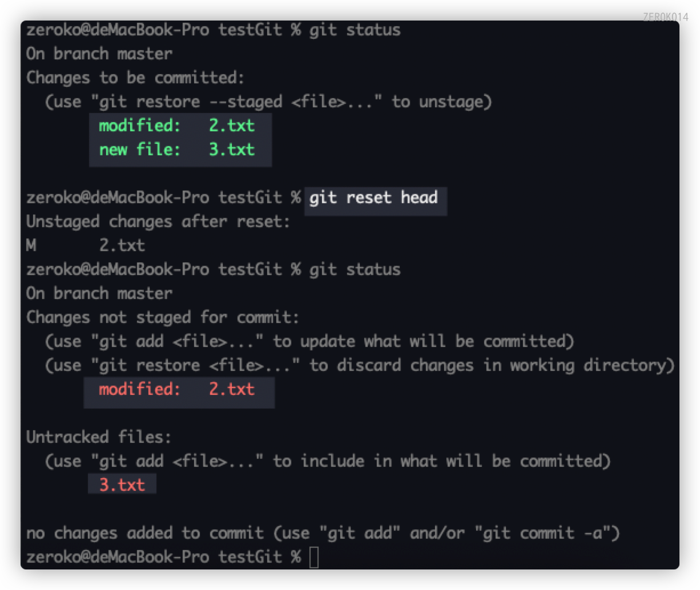Click the "Changes to be committed:" heading
This screenshot has width=700, height=590.
[x=135, y=78]
